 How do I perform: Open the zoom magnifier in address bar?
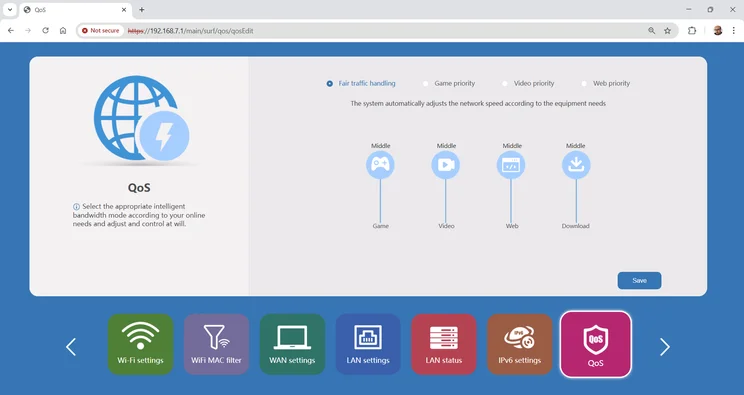651,30
